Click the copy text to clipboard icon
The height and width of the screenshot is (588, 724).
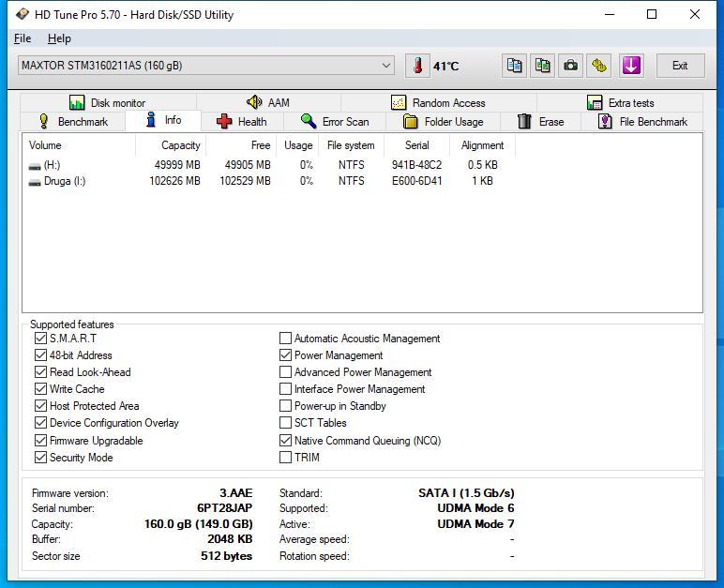pos(514,66)
